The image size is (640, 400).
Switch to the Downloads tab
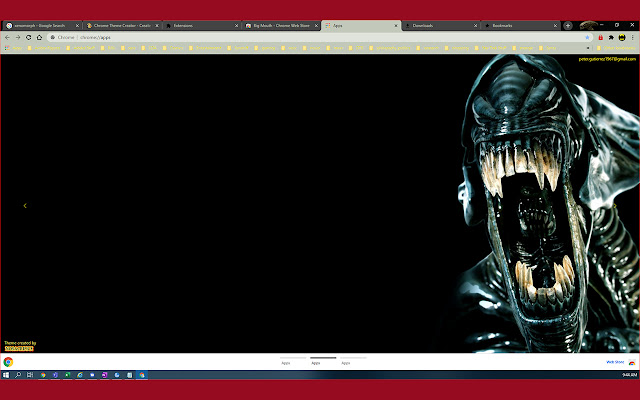pos(439,25)
